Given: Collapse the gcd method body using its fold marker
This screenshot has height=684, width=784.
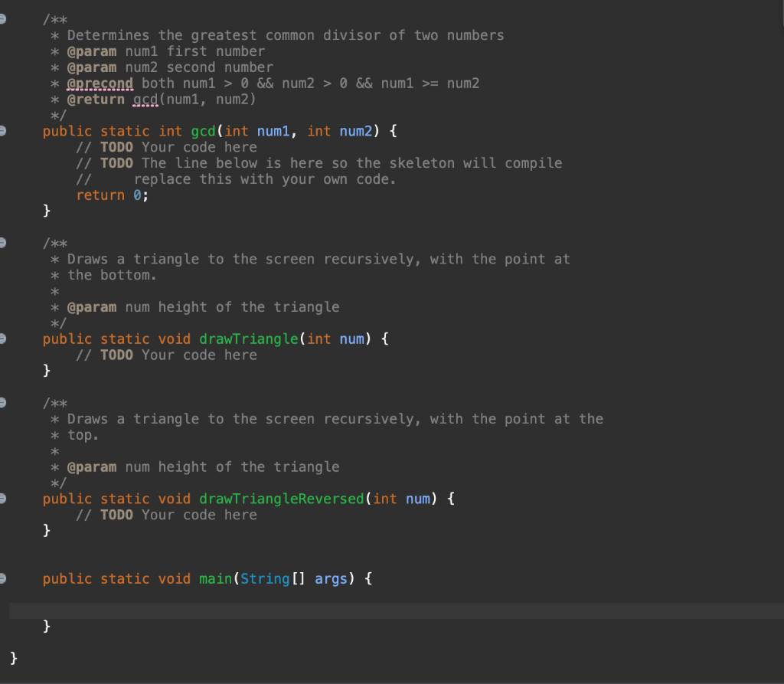Looking at the screenshot, I should (3, 130).
